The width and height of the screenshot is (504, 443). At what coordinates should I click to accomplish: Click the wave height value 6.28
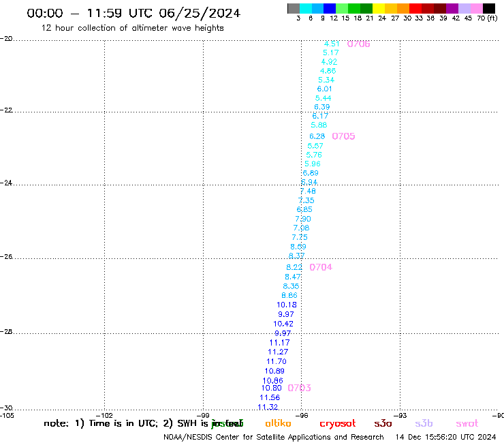pos(317,136)
